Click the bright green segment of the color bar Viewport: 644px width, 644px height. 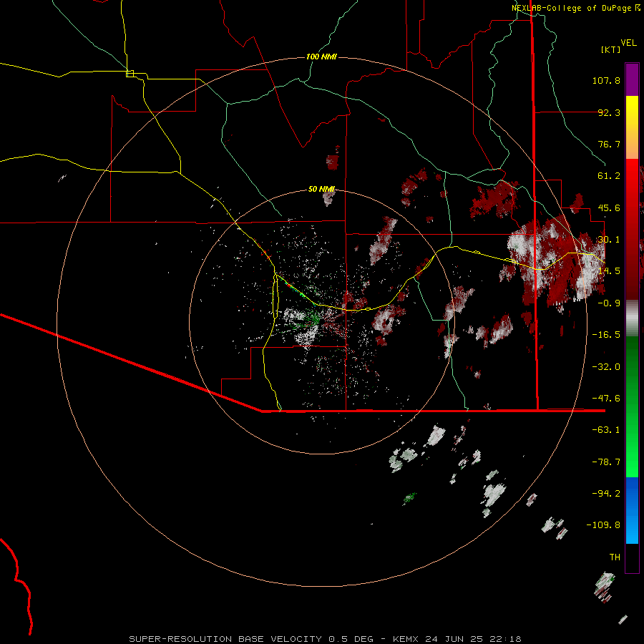(x=632, y=406)
